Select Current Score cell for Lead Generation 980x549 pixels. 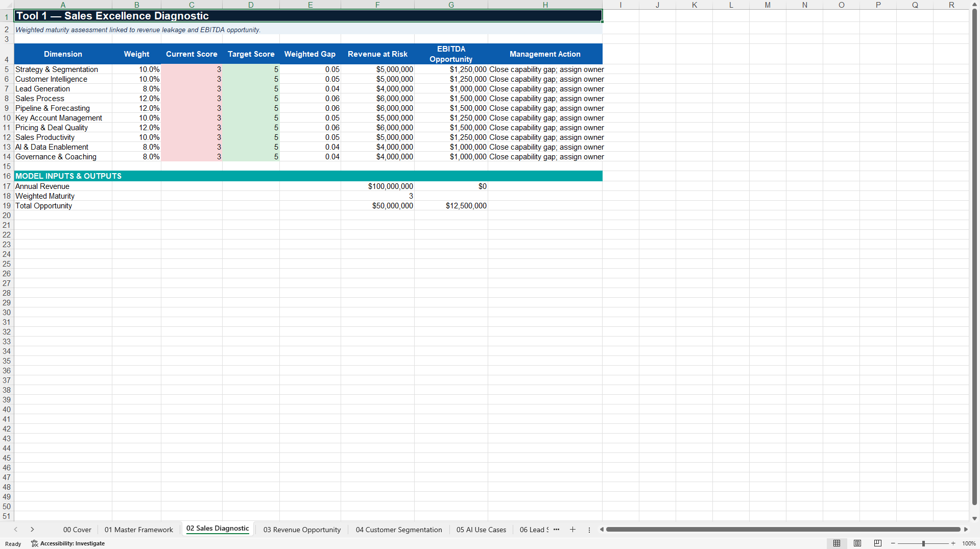[x=192, y=89]
